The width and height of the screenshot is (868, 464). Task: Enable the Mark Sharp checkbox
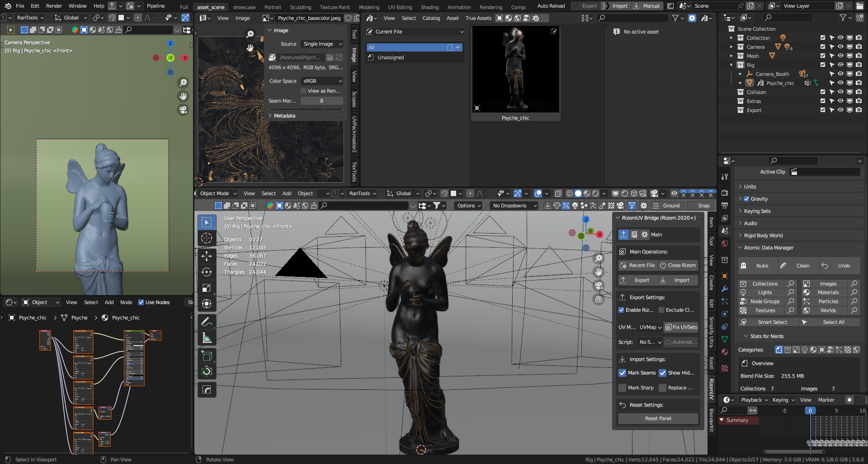623,388
